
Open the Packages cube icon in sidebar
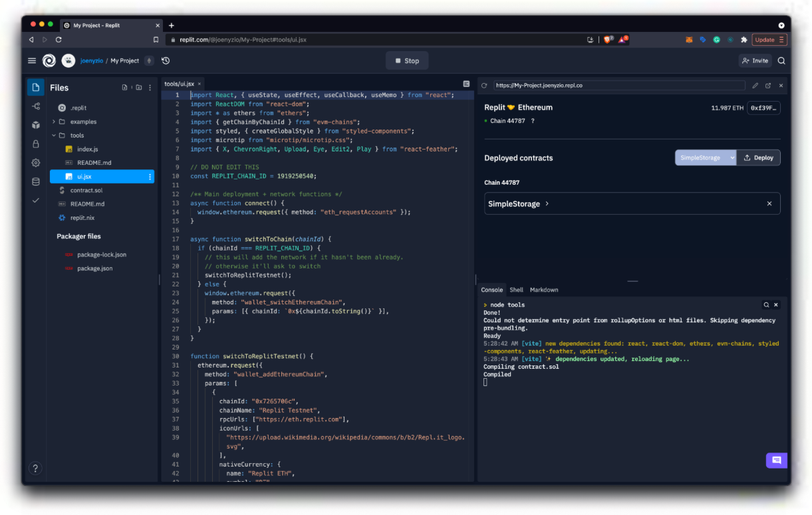tap(36, 125)
